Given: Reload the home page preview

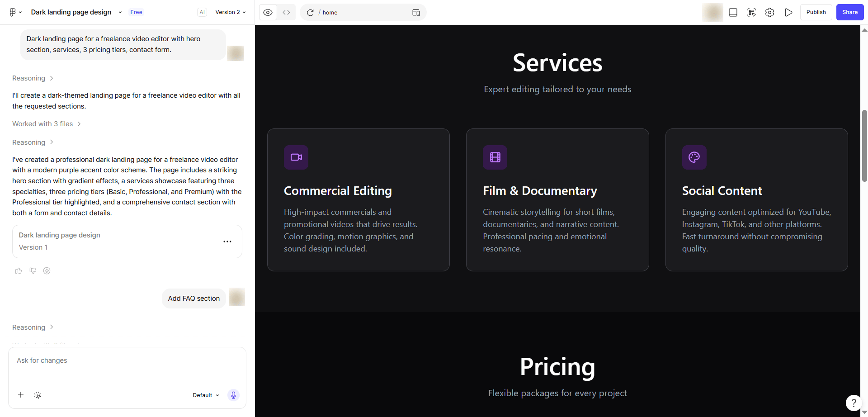Looking at the screenshot, I should click(310, 12).
